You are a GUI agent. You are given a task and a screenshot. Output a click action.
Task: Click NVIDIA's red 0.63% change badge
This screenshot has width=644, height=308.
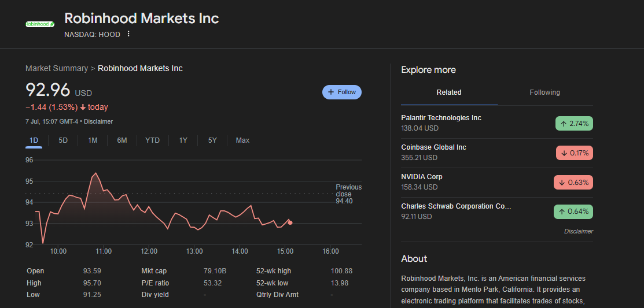(573, 182)
